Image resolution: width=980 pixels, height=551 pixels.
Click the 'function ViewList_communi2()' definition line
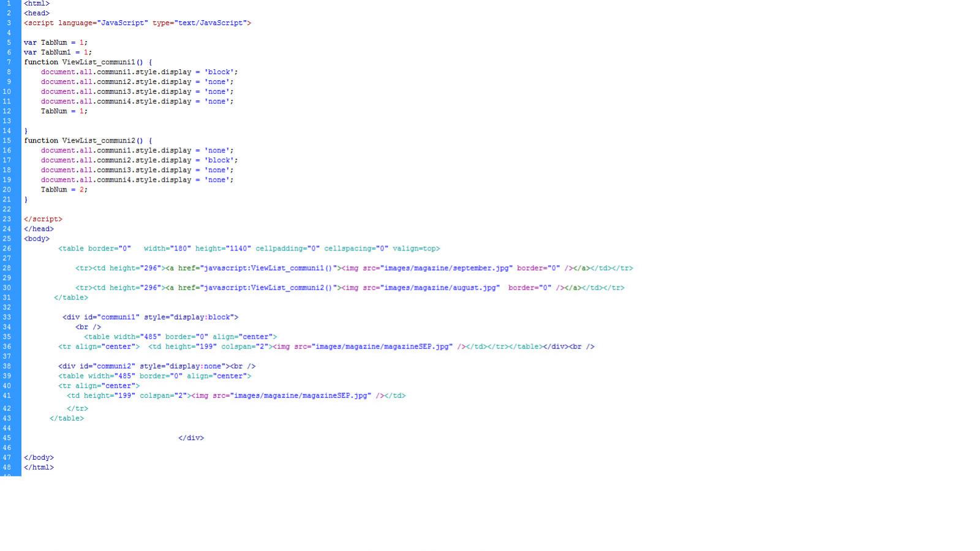[x=88, y=141]
